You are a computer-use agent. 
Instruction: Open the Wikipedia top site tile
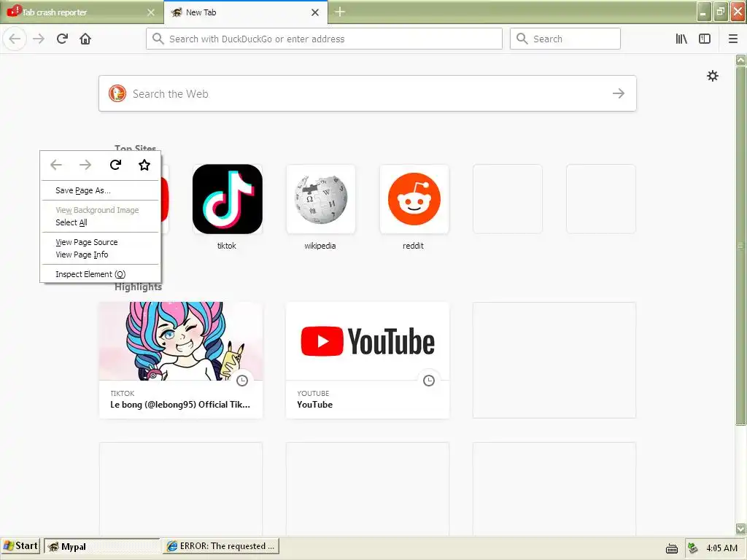point(321,199)
